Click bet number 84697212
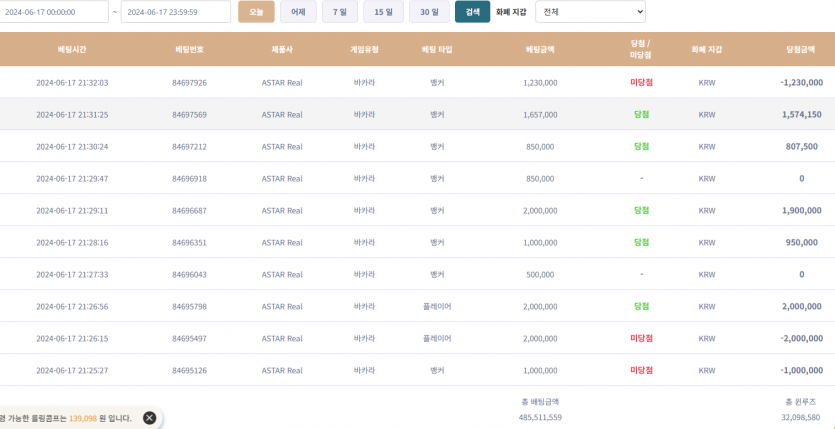This screenshot has height=429, width=835. (190, 147)
